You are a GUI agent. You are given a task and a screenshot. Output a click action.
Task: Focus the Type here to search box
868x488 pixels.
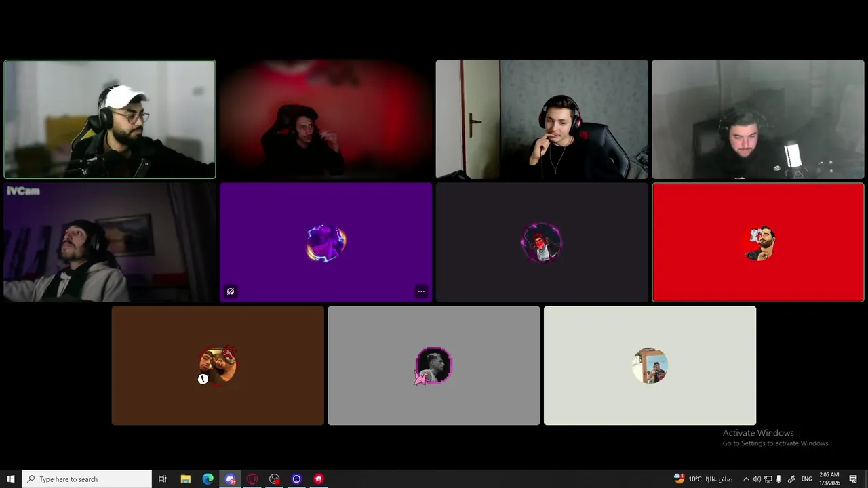(x=87, y=479)
